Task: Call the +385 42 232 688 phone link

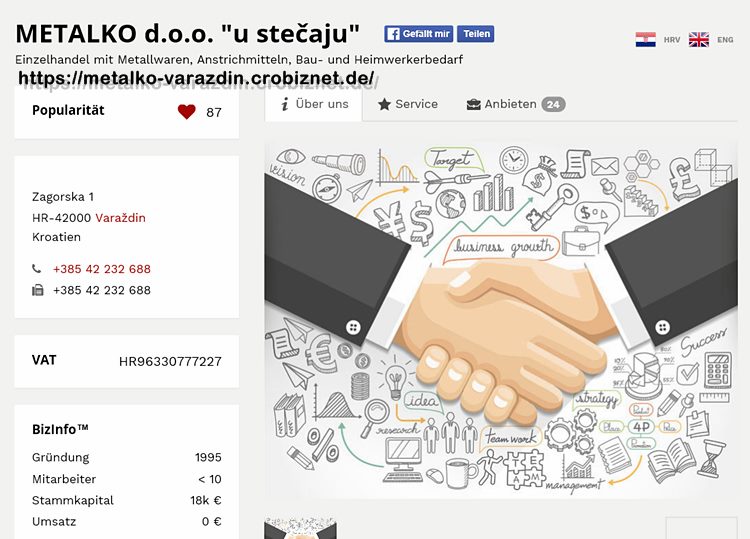Action: (102, 269)
